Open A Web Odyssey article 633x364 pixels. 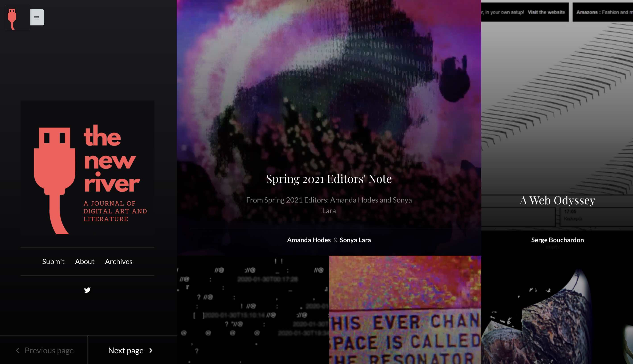[x=557, y=200]
